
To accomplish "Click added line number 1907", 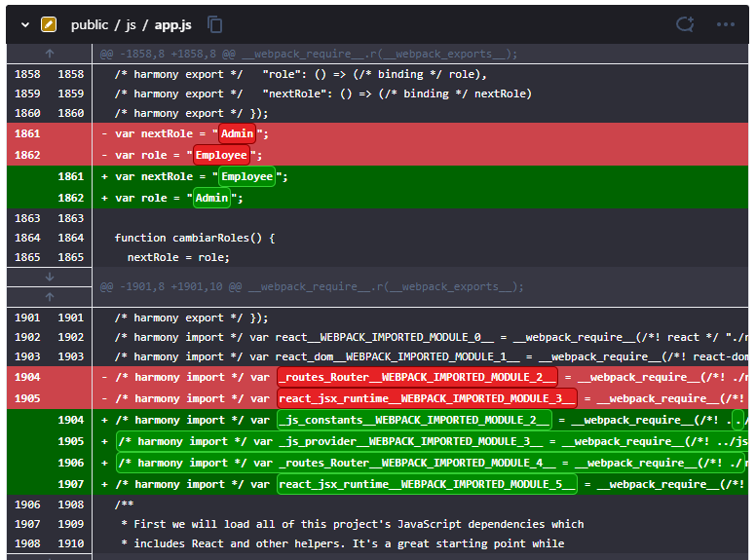I will click(x=70, y=484).
